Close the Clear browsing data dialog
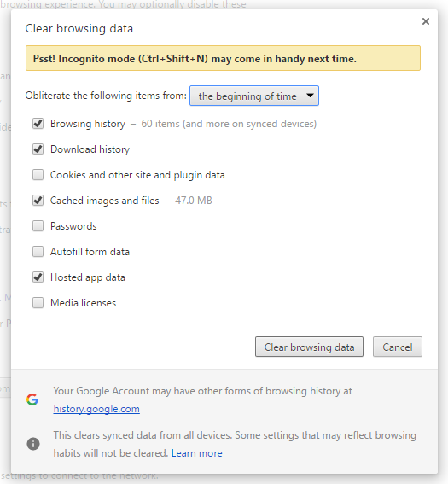Screen dimensions: 448x484 (x=426, y=21)
